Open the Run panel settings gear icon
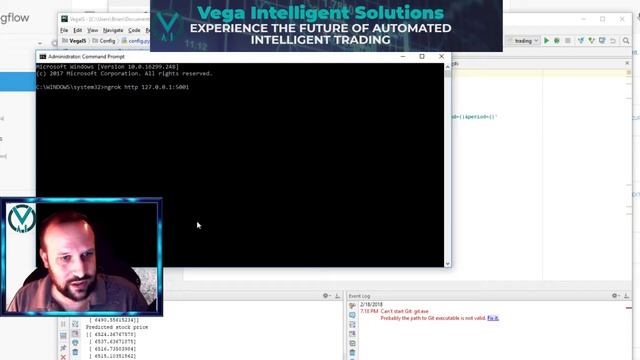Screen dimensions: 640x360 pyautogui.click(x=326, y=296)
